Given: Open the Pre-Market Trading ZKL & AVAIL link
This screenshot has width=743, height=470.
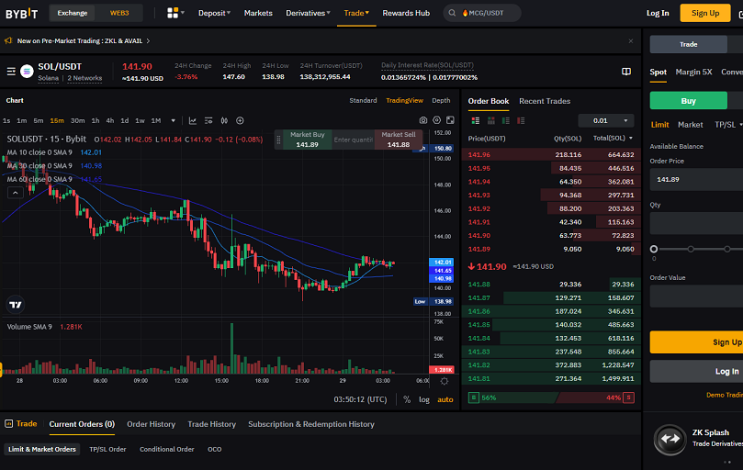Looking at the screenshot, I should click(x=83, y=41).
